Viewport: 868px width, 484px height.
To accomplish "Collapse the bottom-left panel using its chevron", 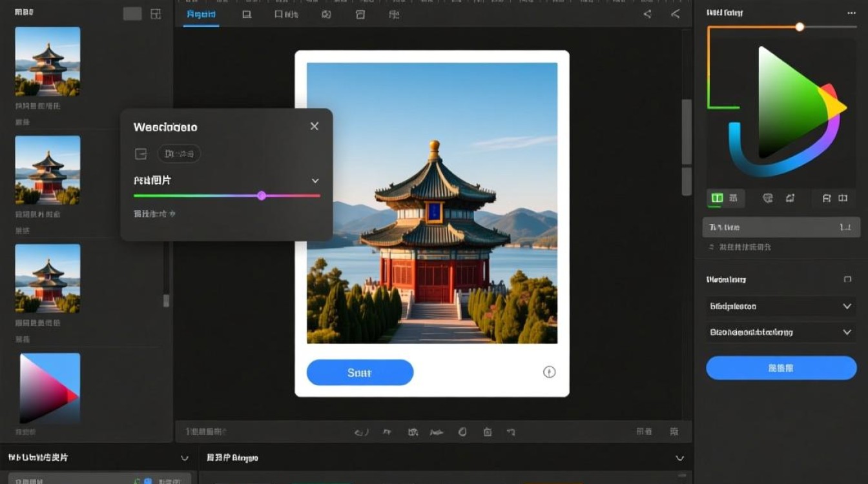I will pyautogui.click(x=185, y=458).
